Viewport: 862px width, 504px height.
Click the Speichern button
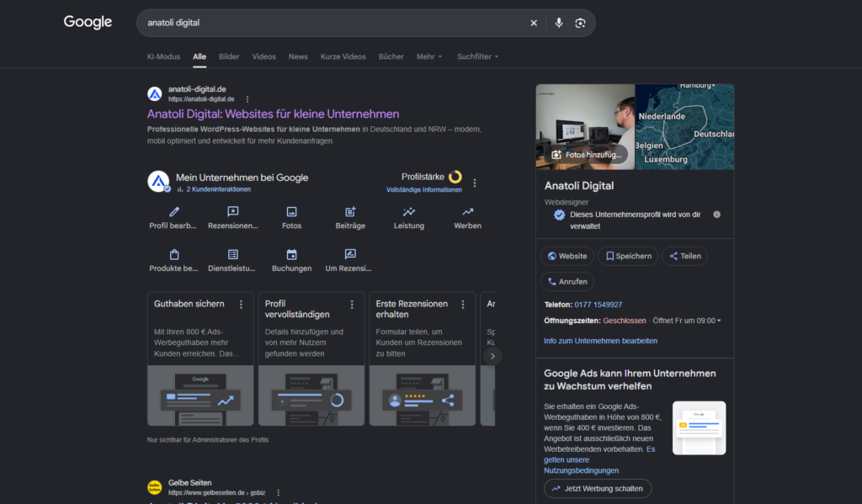click(628, 256)
